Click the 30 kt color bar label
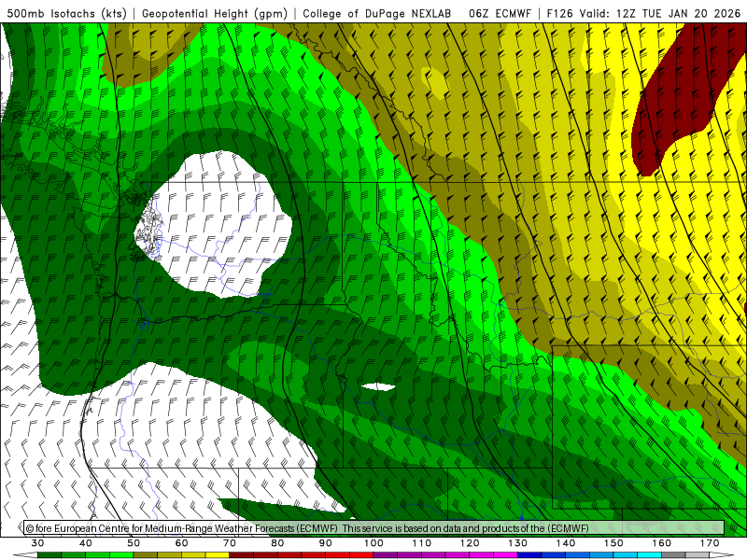 [37, 543]
